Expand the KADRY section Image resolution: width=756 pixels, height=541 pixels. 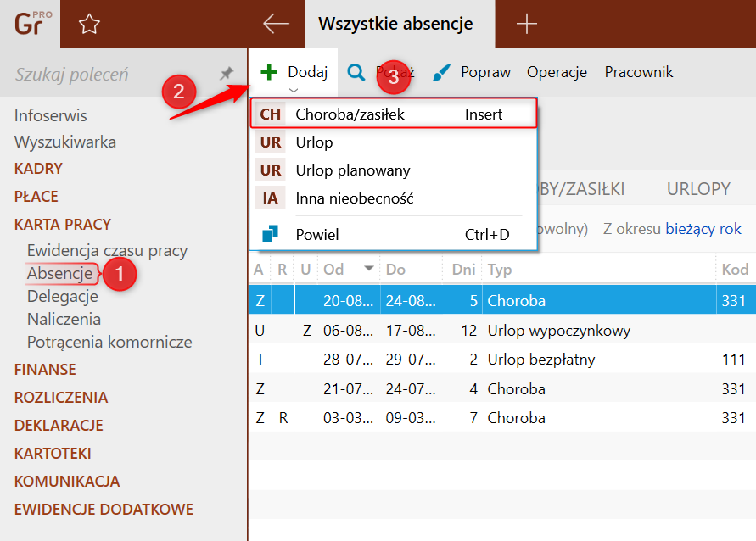(38, 169)
